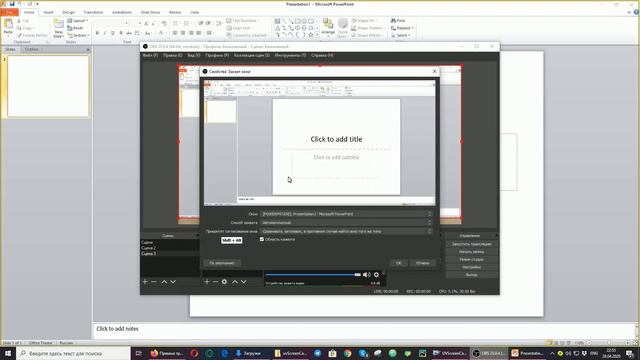
Task: Move scene up with arrow under Сцены list
Action: 164,282
